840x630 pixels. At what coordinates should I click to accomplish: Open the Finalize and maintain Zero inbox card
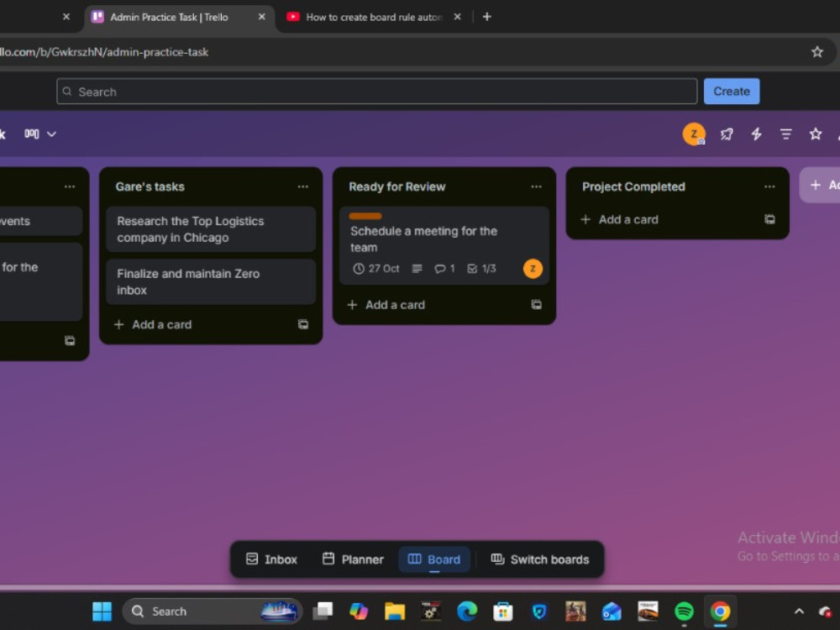pos(211,281)
